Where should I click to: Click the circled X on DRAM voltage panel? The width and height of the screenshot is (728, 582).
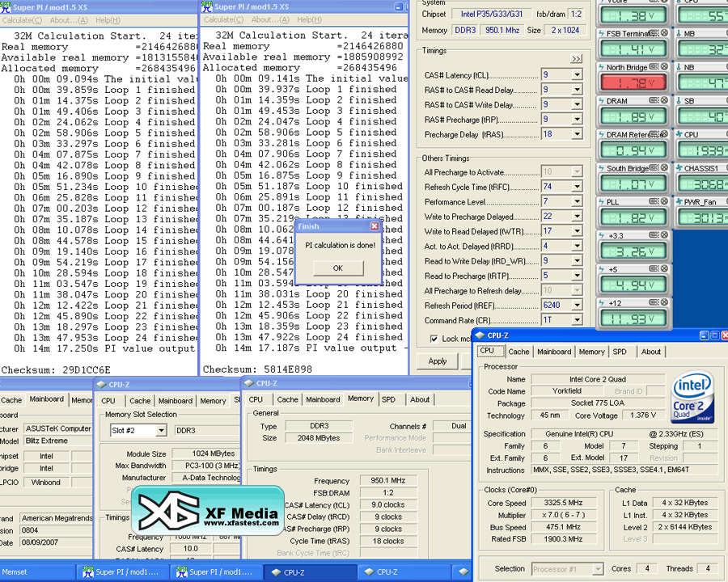tap(664, 100)
